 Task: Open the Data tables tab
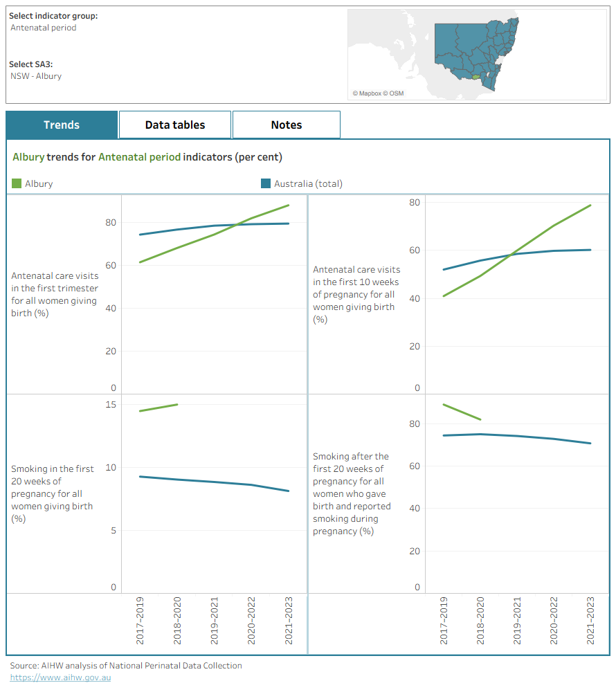click(x=175, y=125)
